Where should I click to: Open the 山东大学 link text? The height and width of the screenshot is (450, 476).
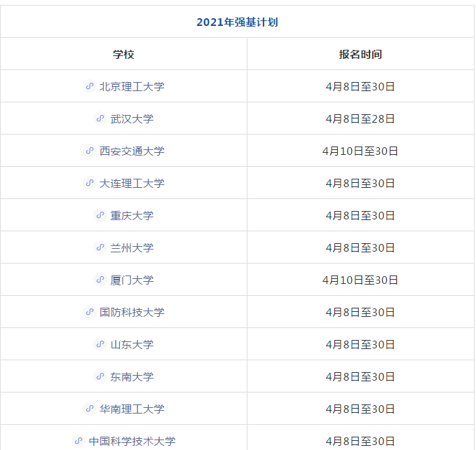(x=132, y=344)
